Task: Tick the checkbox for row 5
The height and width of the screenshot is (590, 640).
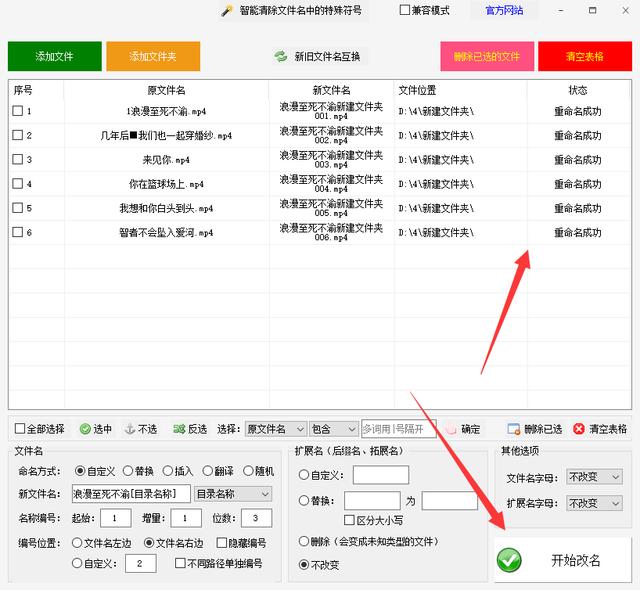Action: pos(18,208)
